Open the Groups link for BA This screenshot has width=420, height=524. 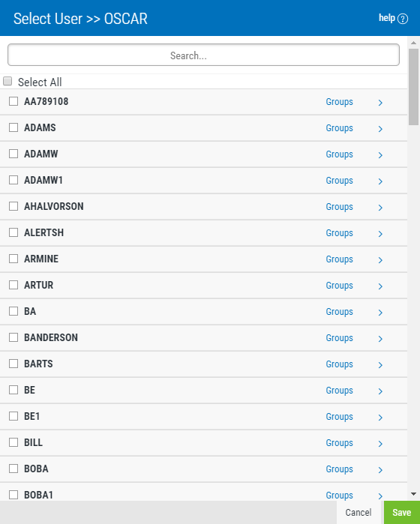point(340,312)
